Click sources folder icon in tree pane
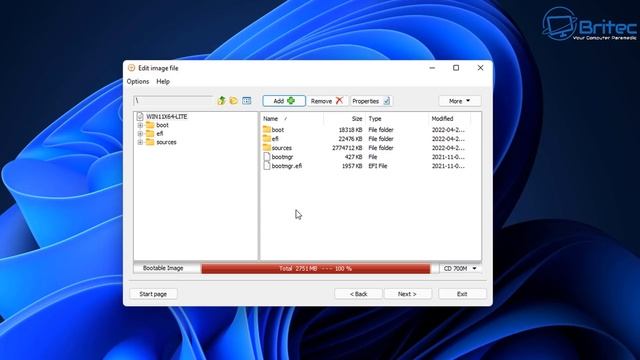This screenshot has height=360, width=640. click(x=150, y=142)
